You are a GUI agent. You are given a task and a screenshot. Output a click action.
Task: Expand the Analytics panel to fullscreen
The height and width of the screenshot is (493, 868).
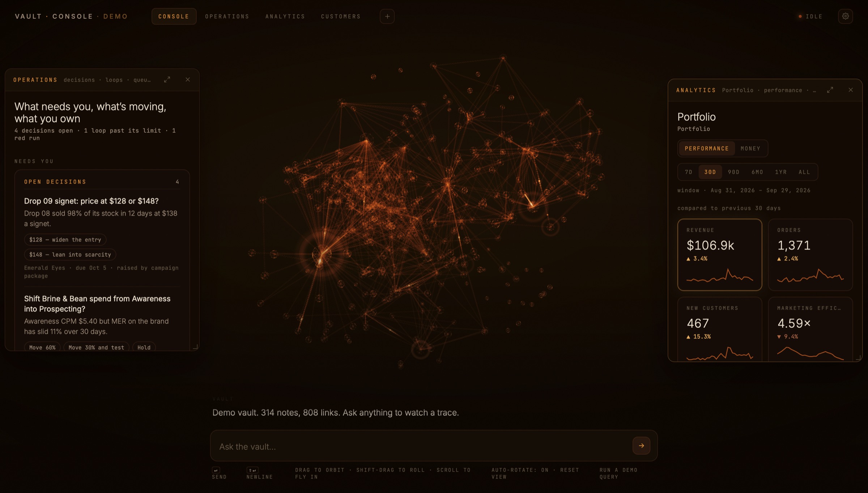(x=830, y=90)
